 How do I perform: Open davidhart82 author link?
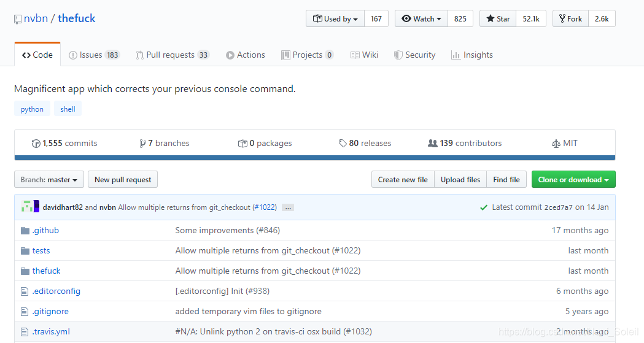tap(63, 207)
